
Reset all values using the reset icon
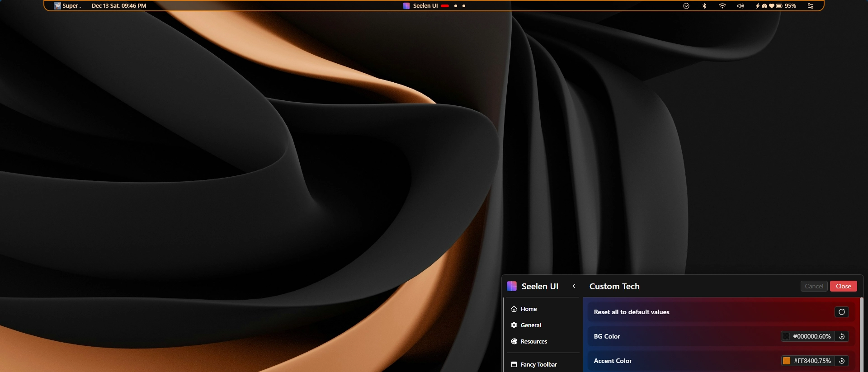(841, 312)
